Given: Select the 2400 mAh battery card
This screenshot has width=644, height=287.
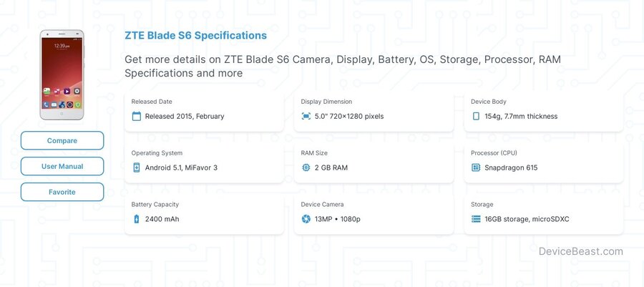Looking at the screenshot, I should click(x=204, y=215).
